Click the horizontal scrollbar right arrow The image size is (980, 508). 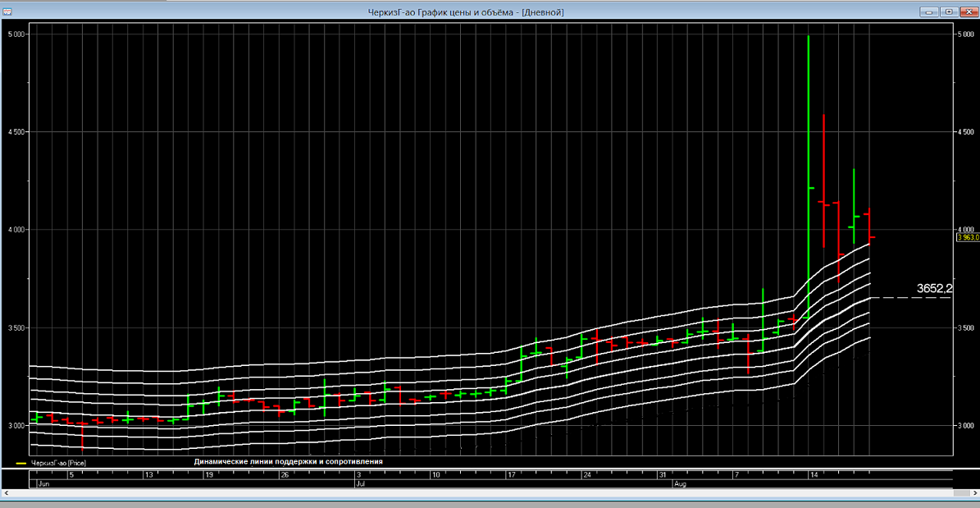point(973,495)
